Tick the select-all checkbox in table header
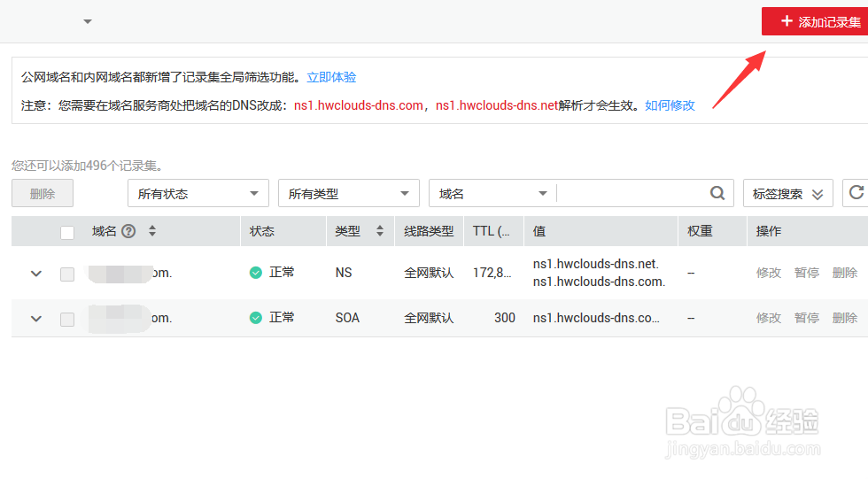 click(67, 232)
